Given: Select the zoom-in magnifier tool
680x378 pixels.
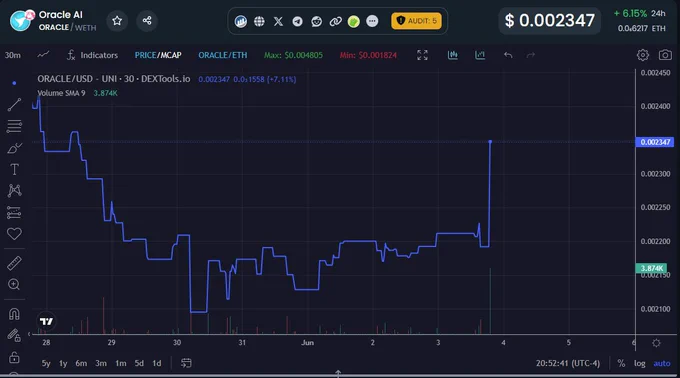Looking at the screenshot, I should 14,284.
